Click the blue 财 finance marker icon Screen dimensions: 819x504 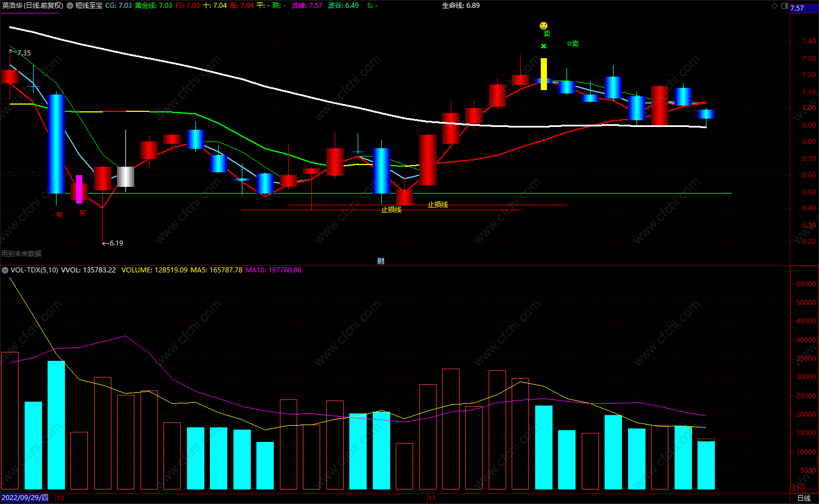click(x=381, y=261)
